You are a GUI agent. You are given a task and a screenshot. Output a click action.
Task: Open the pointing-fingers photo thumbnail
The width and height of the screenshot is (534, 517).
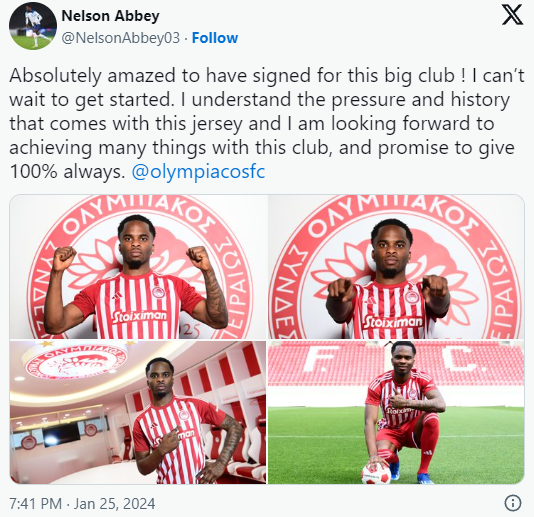pos(396,267)
